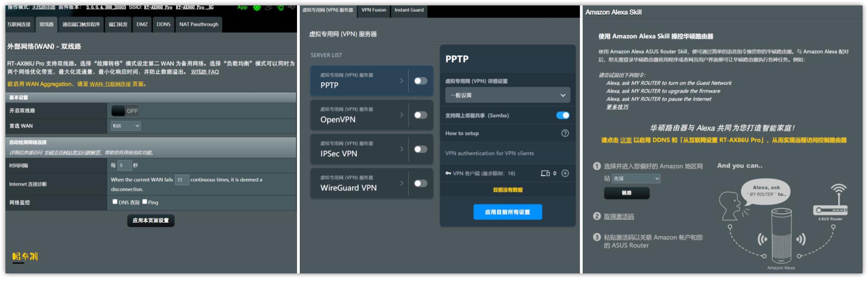The height and width of the screenshot is (287, 868).
Task: Switch to the 虚拟专用网 (VPN) 服务器 tab
Action: point(328,10)
